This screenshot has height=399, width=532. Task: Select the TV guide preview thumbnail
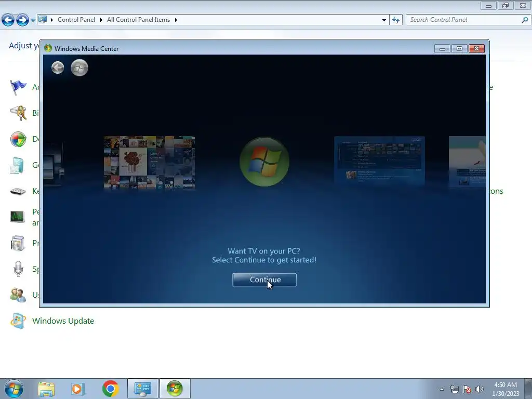pos(379,161)
